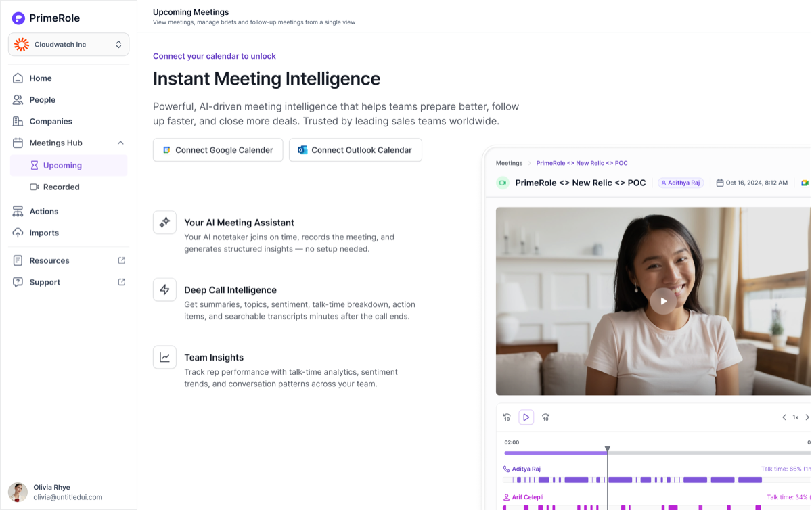Rewind the recording 10 seconds
This screenshot has height=510, width=812.
coord(507,417)
